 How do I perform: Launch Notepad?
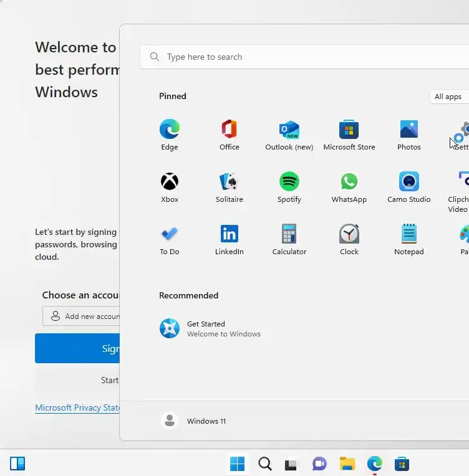[x=409, y=240]
